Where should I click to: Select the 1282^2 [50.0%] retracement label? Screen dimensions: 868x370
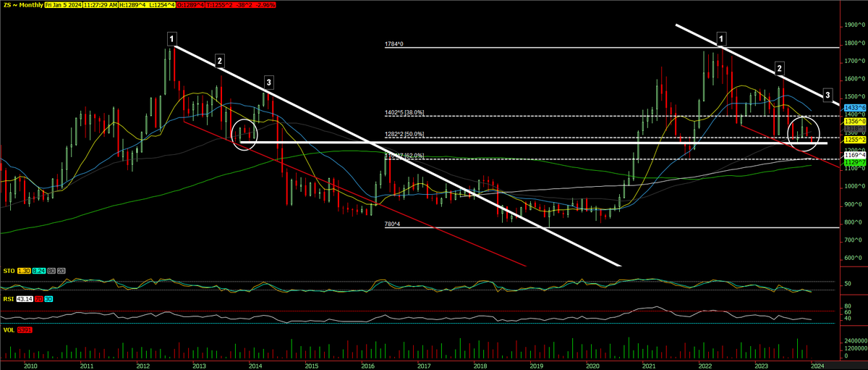click(404, 134)
